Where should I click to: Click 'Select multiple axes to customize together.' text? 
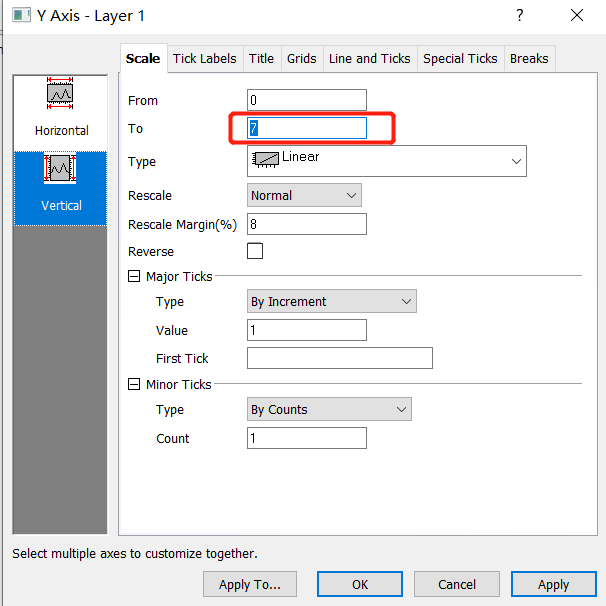click(134, 553)
